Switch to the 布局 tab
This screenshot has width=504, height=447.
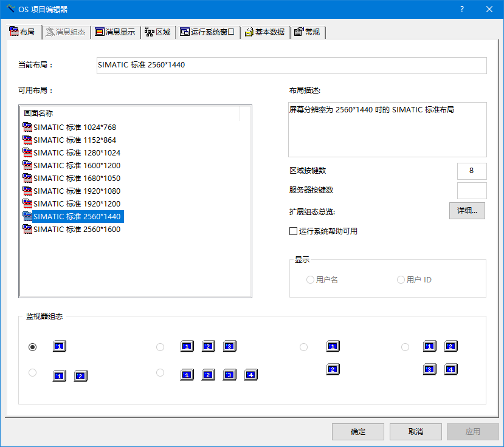[x=22, y=32]
